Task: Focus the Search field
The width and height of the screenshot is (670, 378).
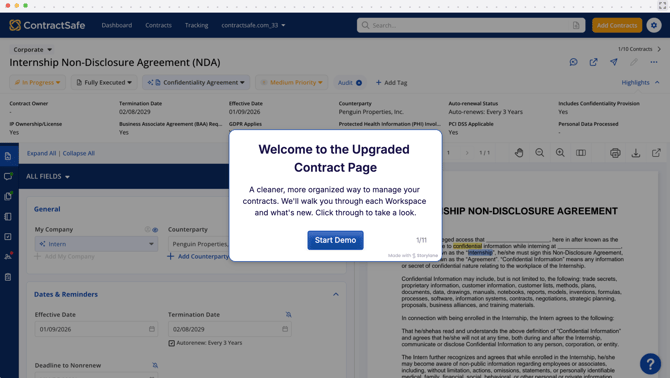Action: tap(471, 25)
